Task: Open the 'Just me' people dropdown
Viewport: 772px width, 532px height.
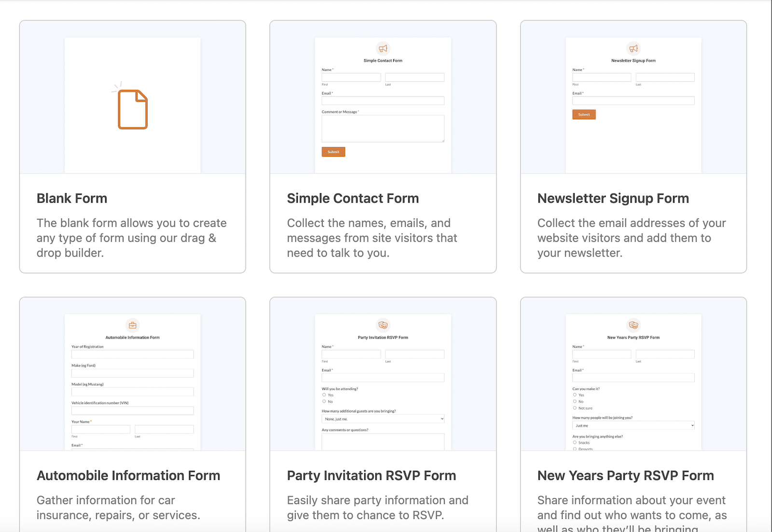Action: pos(633,425)
